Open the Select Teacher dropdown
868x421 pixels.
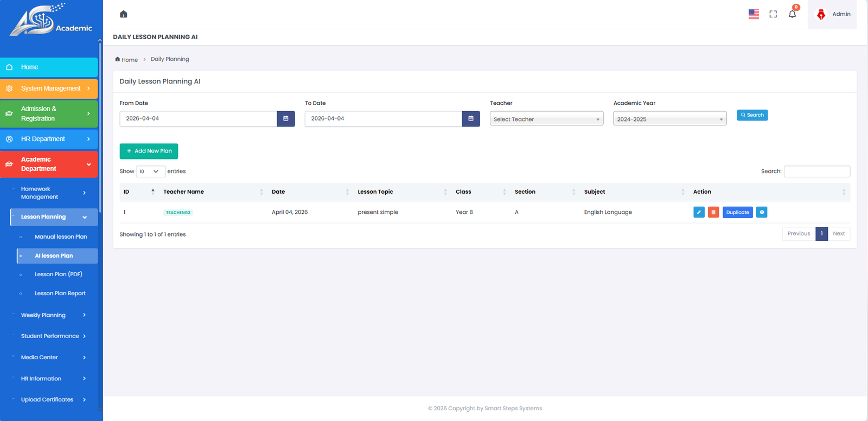click(x=546, y=119)
